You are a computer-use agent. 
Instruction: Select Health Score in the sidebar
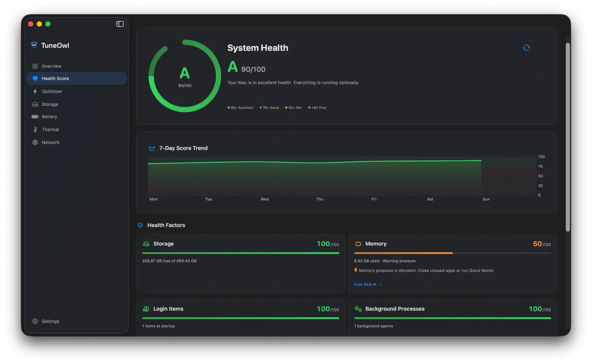76,78
